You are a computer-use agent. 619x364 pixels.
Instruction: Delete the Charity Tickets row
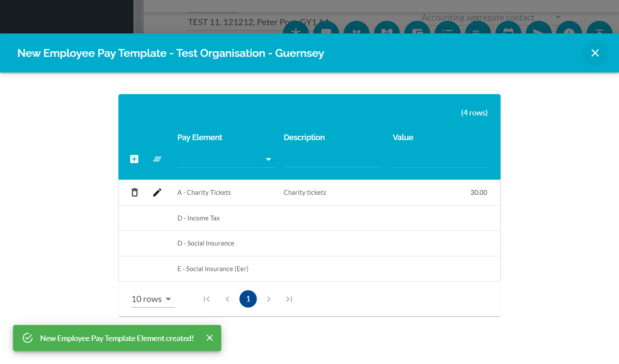click(x=134, y=192)
